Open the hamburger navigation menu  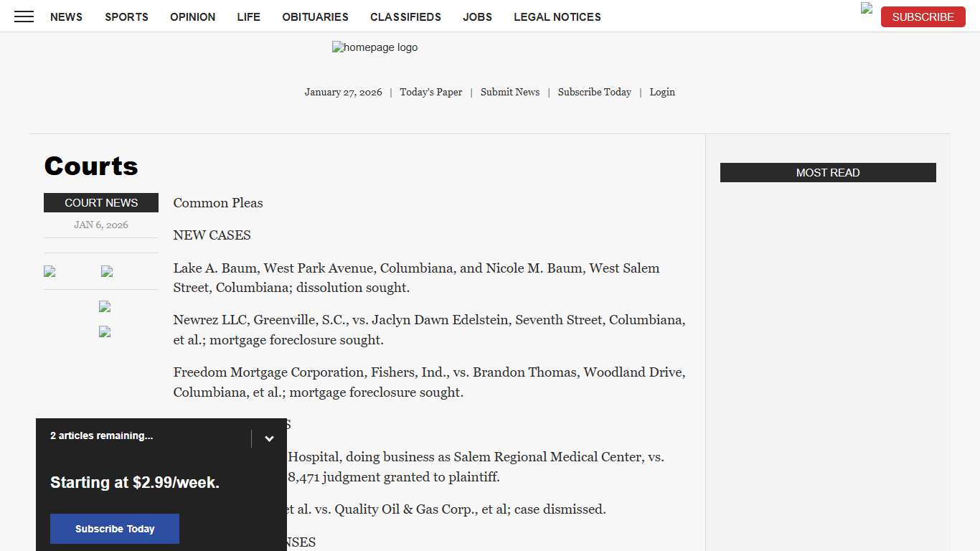(24, 17)
